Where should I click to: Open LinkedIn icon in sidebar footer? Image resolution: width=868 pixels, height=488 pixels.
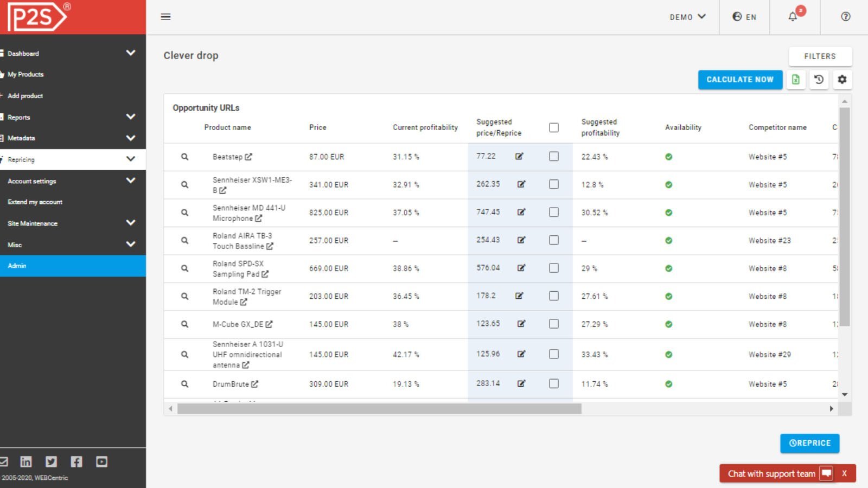[26, 461]
